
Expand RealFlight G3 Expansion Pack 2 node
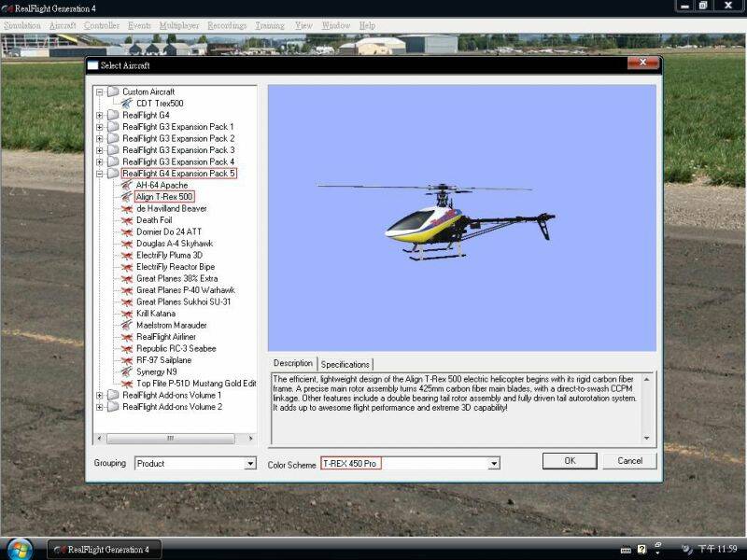click(x=100, y=138)
